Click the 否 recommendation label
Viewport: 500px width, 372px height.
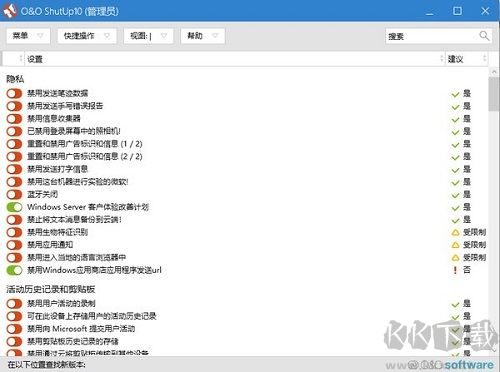pyautogui.click(x=467, y=270)
